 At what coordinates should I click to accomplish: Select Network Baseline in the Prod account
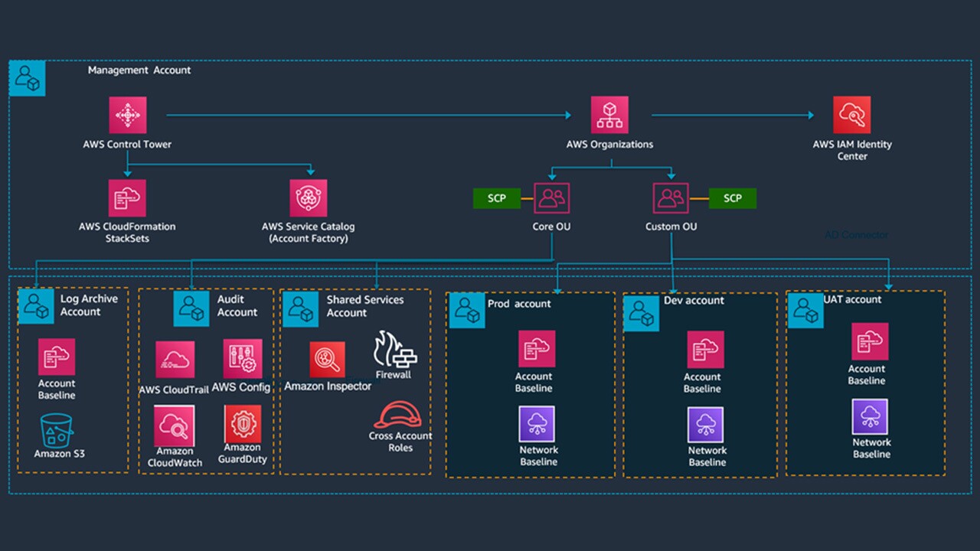(x=537, y=424)
